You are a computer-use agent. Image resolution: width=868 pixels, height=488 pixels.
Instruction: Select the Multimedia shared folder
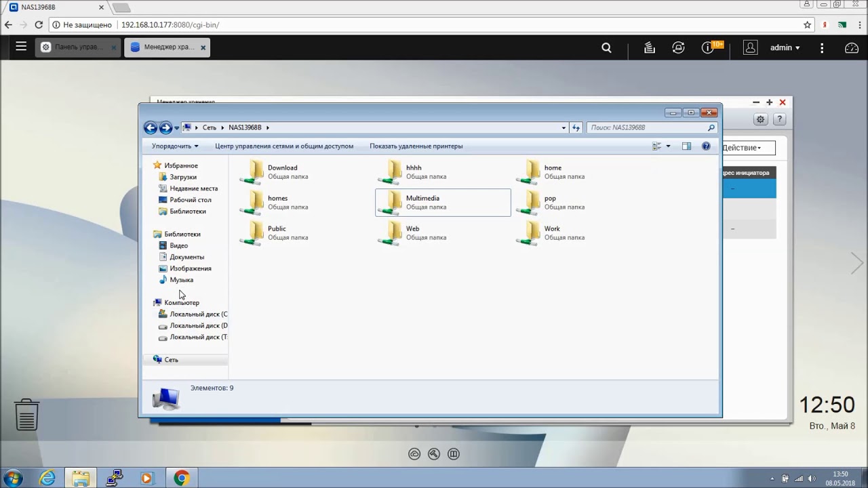[x=443, y=203]
